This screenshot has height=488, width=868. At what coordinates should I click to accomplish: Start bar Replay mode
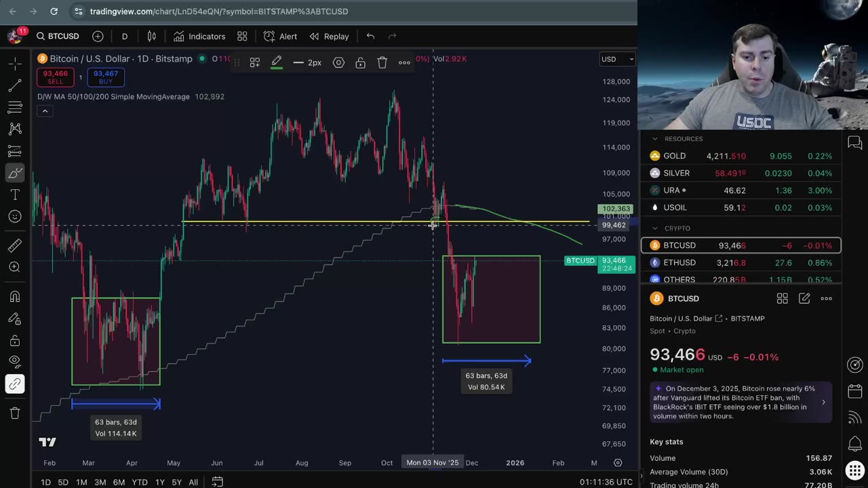coord(329,36)
